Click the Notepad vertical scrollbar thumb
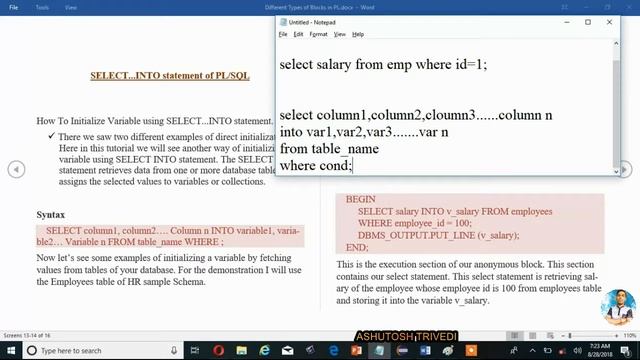640x360 pixels. coord(616,113)
